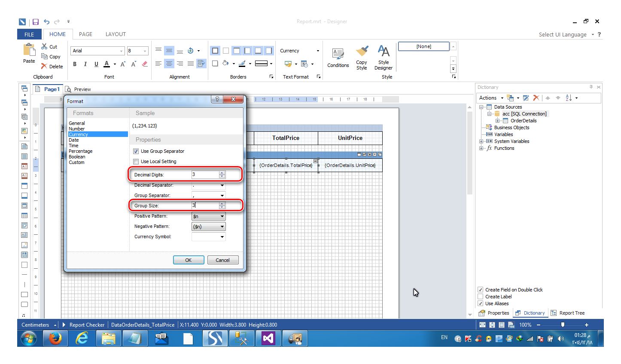Open the Style Designer
Screen dimensions: 621x364
coord(383,57)
